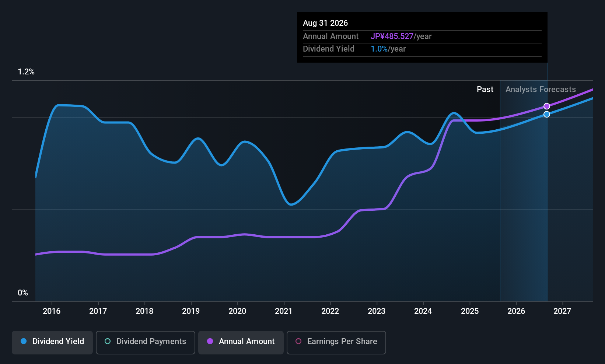Click the 1.0% dividend yield tooltip value
605x364 pixels.
379,49
